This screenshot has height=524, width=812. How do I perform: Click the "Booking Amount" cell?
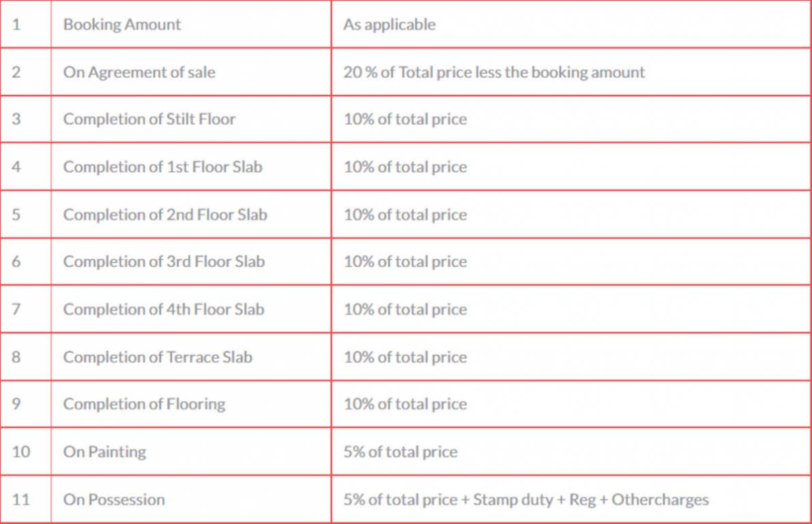tap(122, 25)
